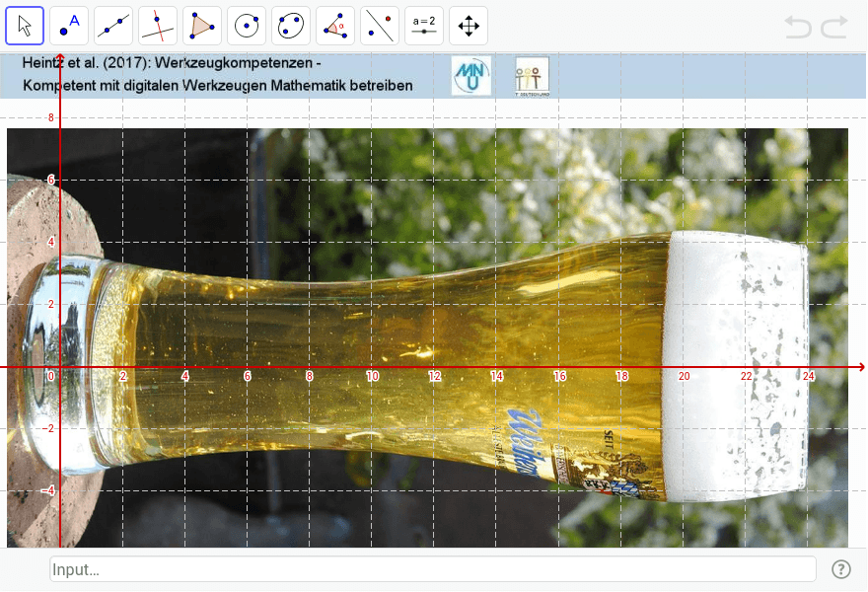Select the Polygon tool
This screenshot has height=592, width=868.
tap(202, 26)
